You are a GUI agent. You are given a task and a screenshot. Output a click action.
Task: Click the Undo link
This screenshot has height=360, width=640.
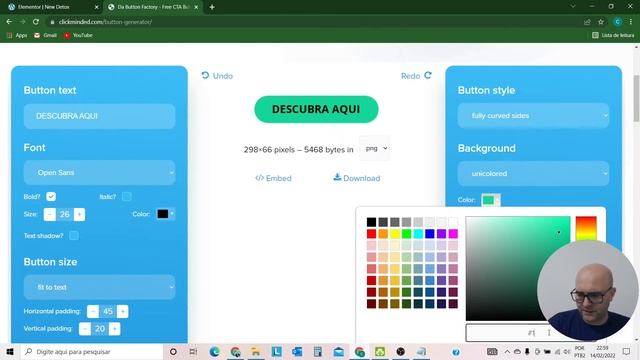(x=217, y=76)
